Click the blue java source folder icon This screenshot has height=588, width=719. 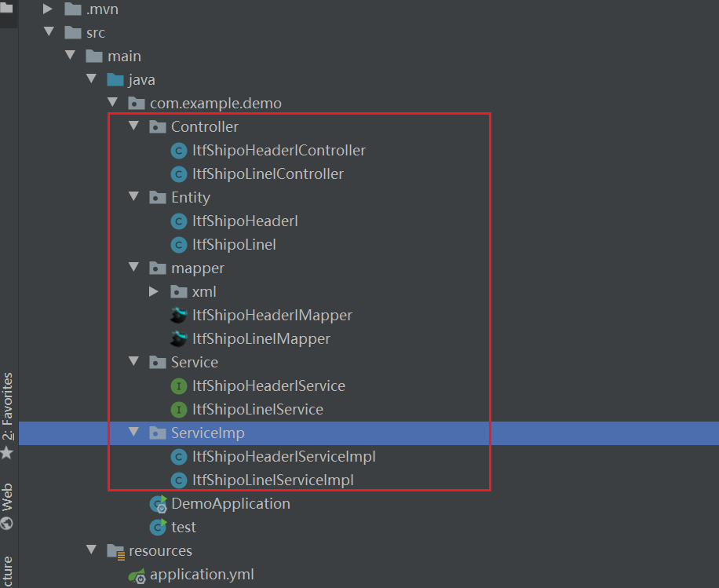coord(115,79)
